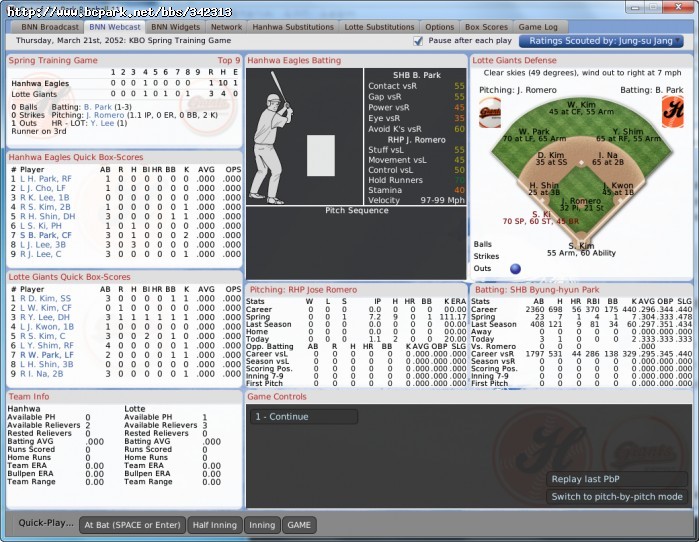Open H. Shin, 3B Lotte player link

[50, 364]
